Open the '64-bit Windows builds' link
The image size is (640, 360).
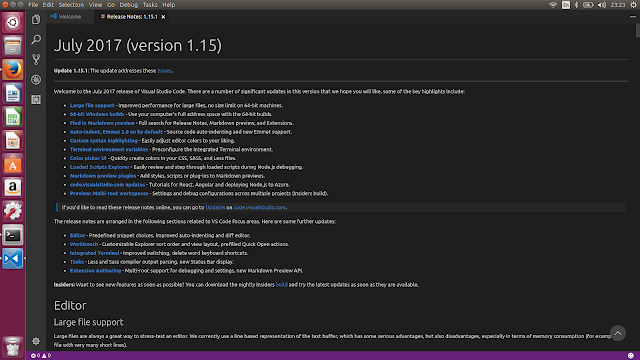click(97, 114)
